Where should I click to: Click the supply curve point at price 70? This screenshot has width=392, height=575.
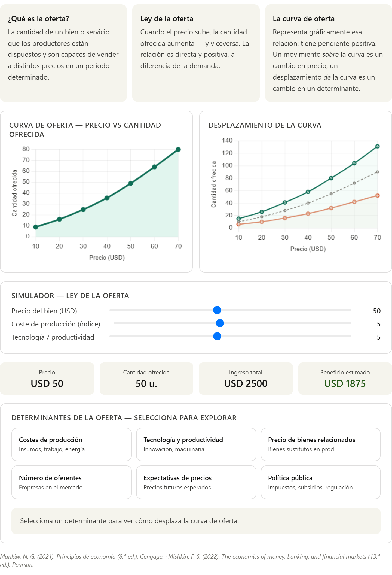(x=178, y=149)
